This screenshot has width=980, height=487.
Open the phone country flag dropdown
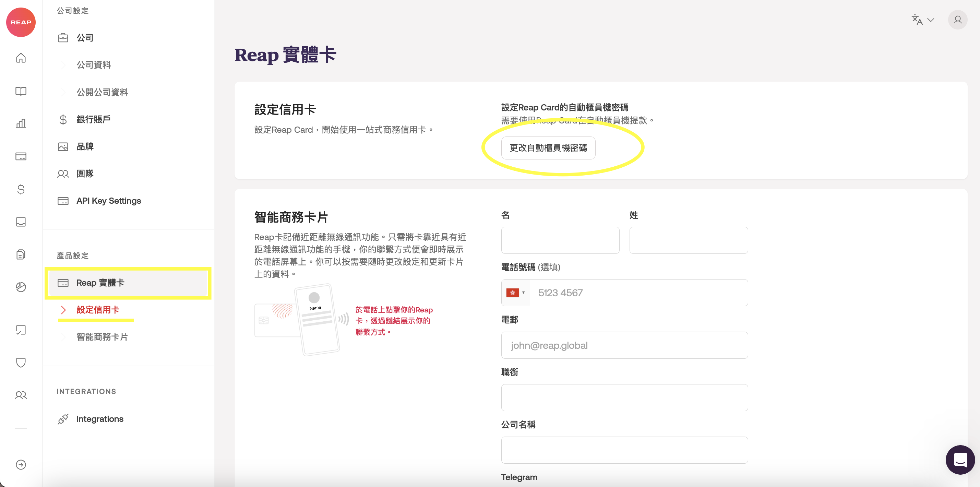515,293
